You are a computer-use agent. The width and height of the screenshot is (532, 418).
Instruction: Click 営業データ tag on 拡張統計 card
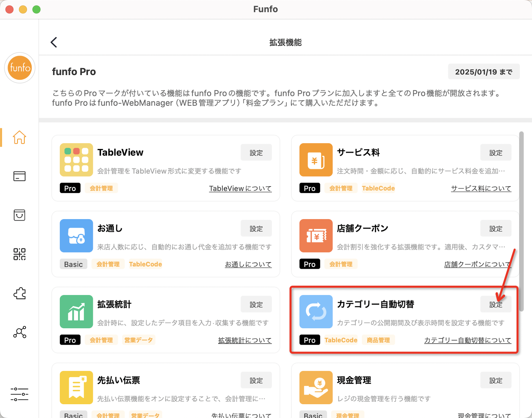click(x=138, y=340)
